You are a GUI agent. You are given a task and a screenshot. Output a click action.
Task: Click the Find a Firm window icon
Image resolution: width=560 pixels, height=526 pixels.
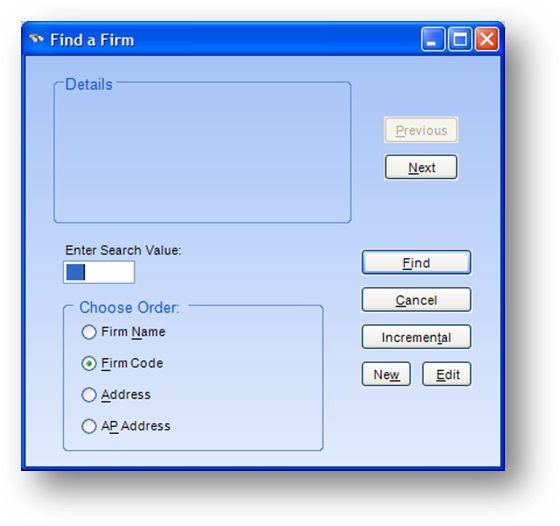coord(36,39)
